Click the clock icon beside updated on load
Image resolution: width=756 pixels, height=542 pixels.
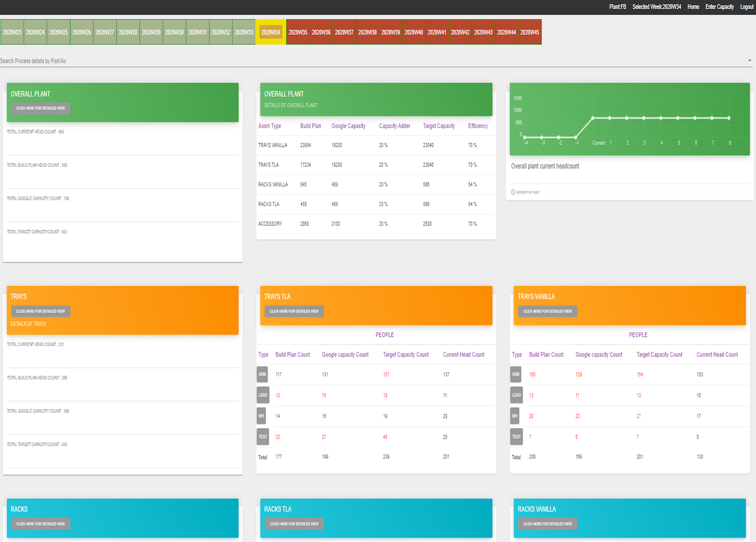point(513,192)
